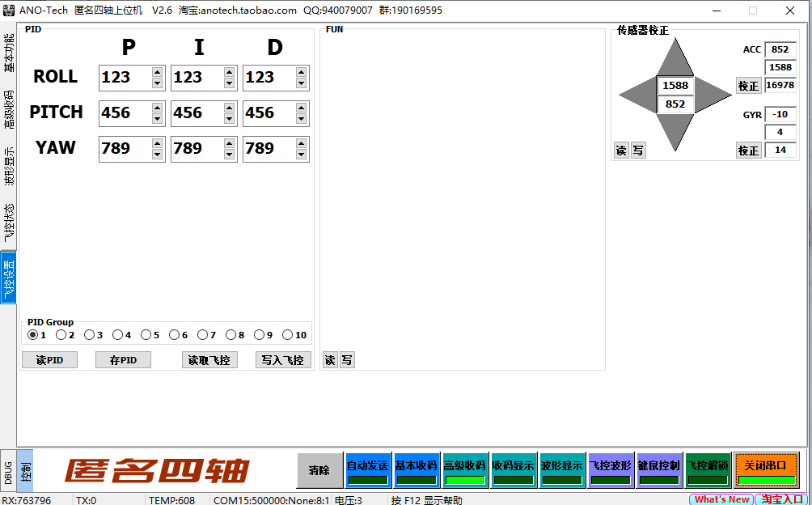Select PID Group 3 radio button
The image size is (812, 505).
(90, 334)
